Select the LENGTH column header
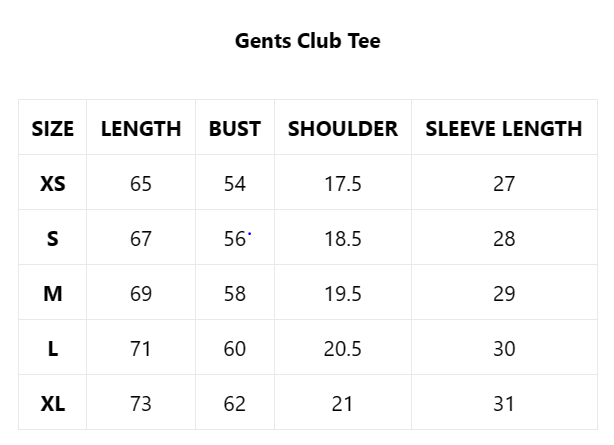The width and height of the screenshot is (614, 445). pyautogui.click(x=141, y=129)
